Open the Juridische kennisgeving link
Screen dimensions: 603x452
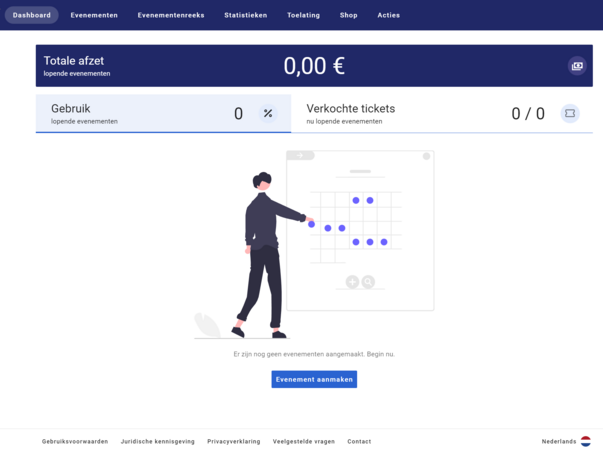click(158, 441)
